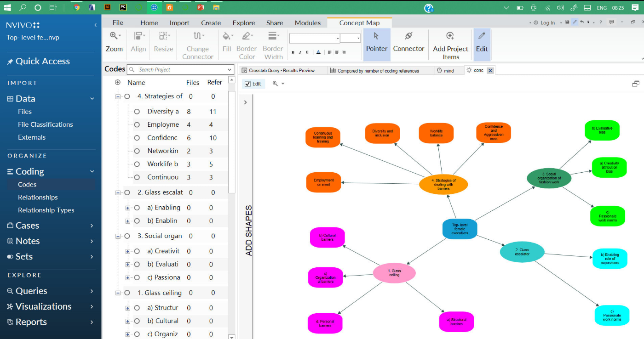Screen dimensions: 644x339
Task: Select the orange 4. Strategies ellipse
Action: pyautogui.click(x=443, y=185)
